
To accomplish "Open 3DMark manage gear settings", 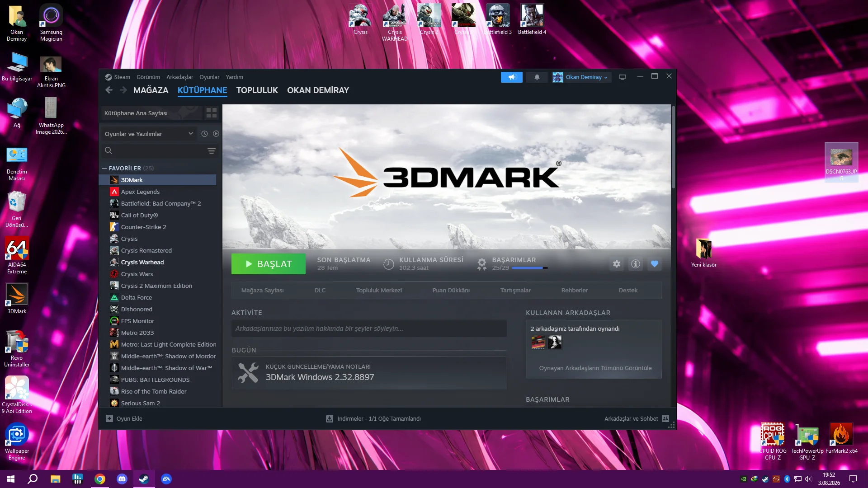I will pos(616,264).
